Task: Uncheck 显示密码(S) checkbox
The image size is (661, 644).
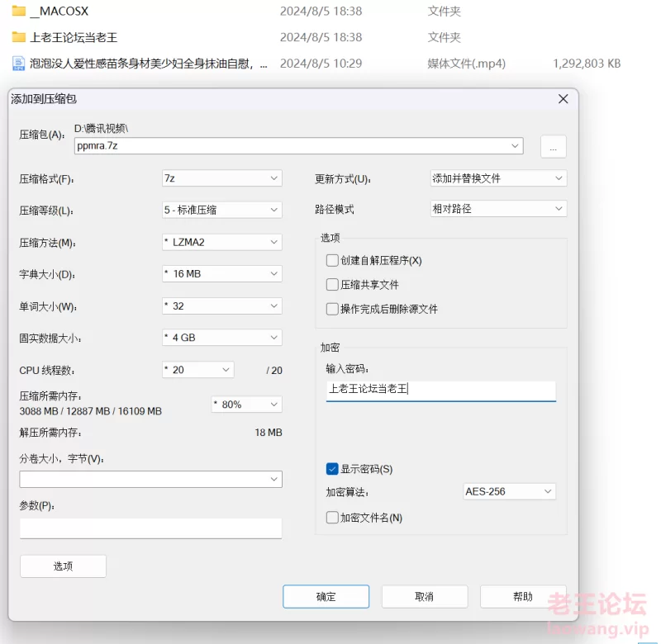Action: (332, 469)
